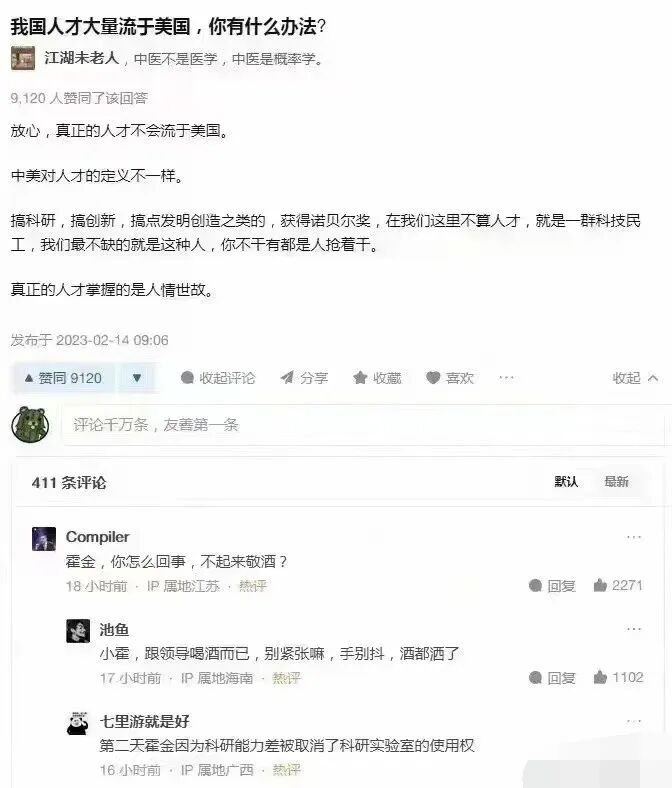Screen dimensions: 672x788
Task: Like Compiler's comment with 2271 thumbs up
Action: click(618, 585)
